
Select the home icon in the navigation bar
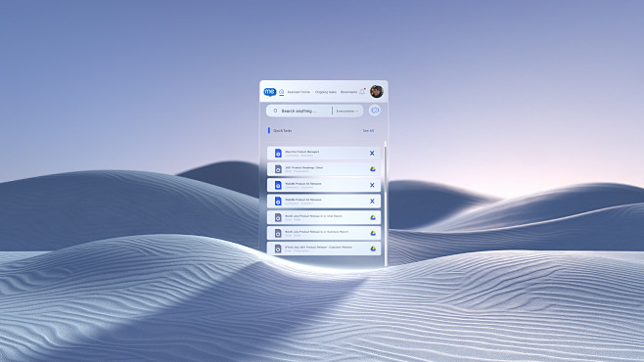[281, 92]
